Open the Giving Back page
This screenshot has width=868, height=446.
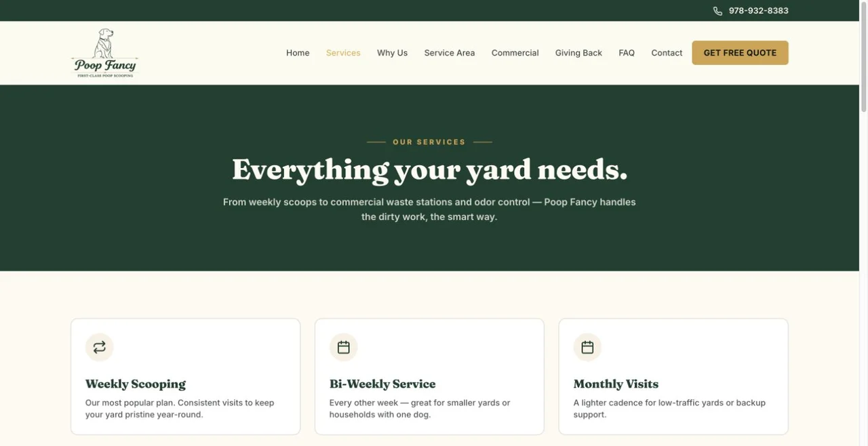[x=578, y=53]
